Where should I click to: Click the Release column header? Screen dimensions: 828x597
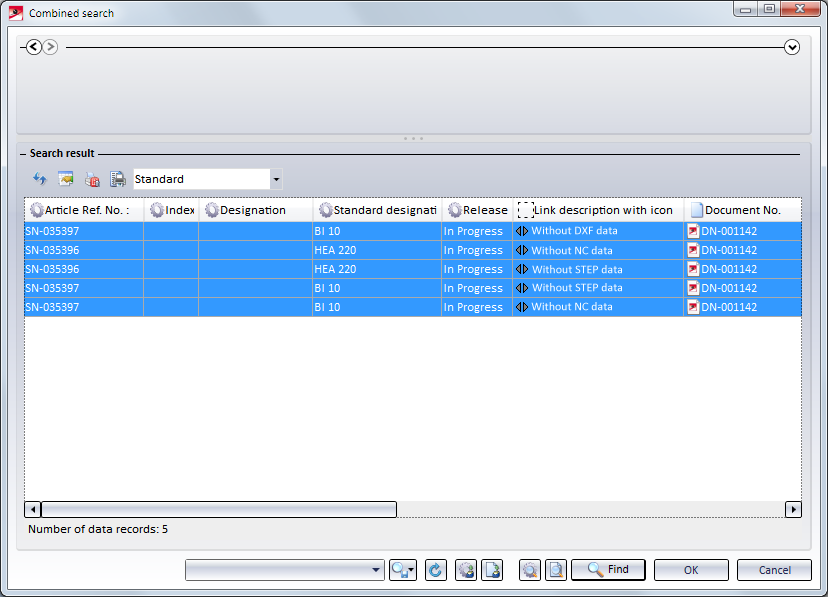[477, 210]
